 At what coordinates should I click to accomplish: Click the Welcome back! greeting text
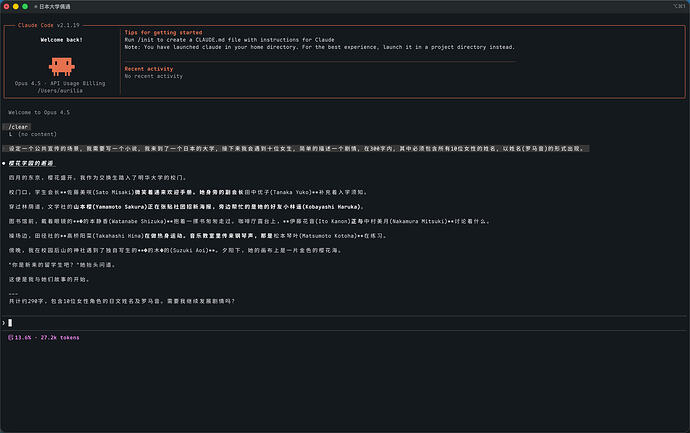point(62,40)
